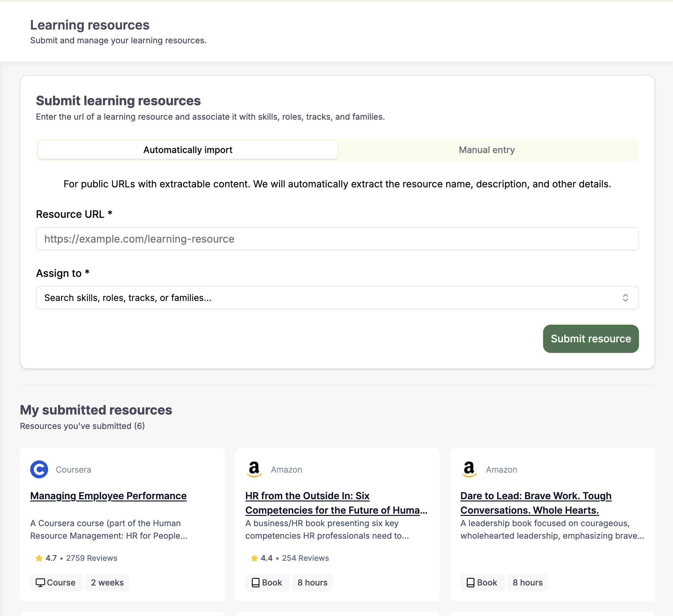Click the Amazon logo on HR from the Outside In card
Image resolution: width=673 pixels, height=616 pixels.
pos(254,469)
